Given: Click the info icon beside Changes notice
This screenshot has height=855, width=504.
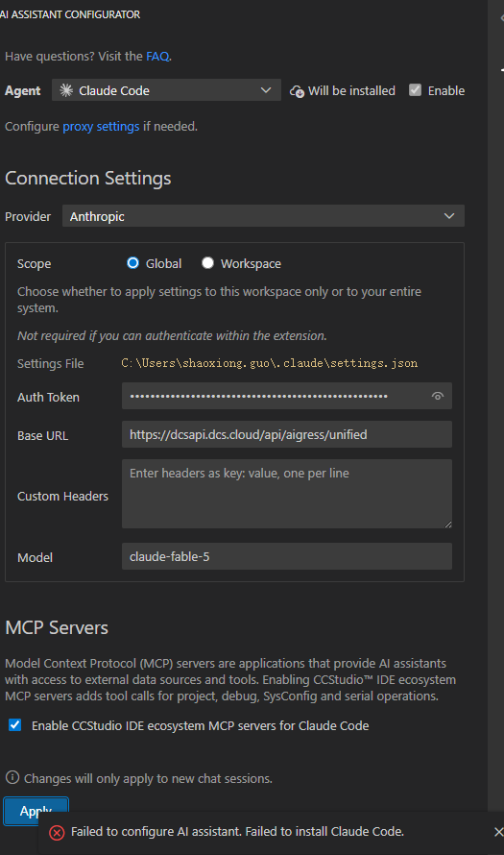Looking at the screenshot, I should click(12, 777).
